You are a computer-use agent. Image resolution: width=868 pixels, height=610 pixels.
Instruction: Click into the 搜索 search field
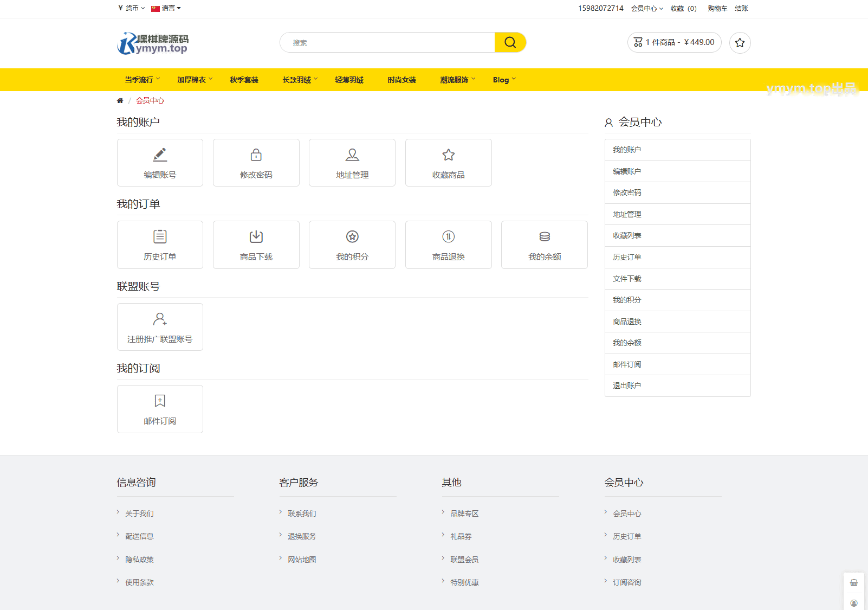(x=387, y=42)
